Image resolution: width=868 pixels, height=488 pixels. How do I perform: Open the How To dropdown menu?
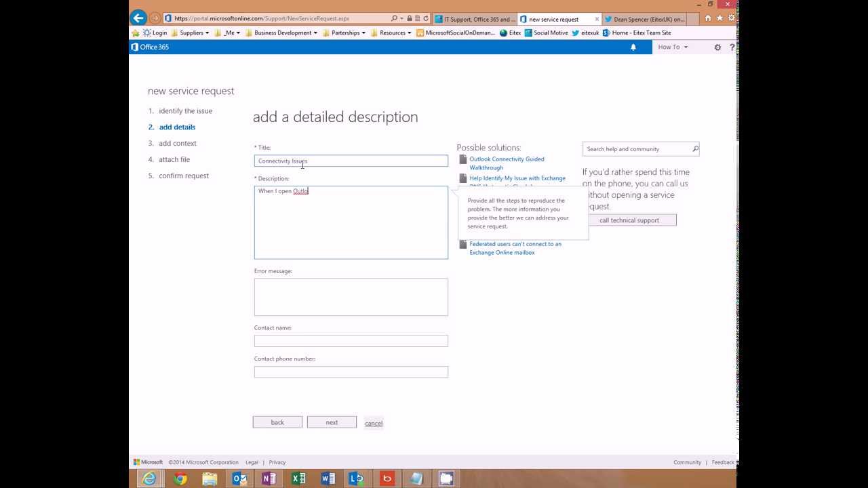pos(673,47)
